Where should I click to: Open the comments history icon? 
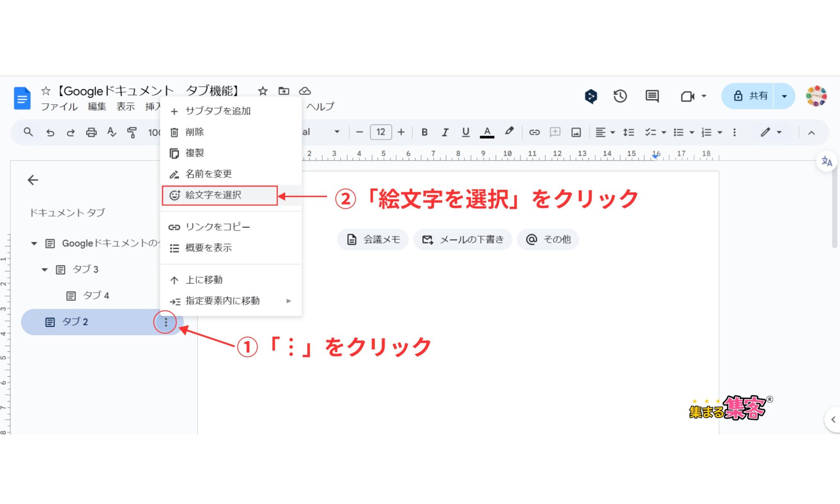pos(652,96)
